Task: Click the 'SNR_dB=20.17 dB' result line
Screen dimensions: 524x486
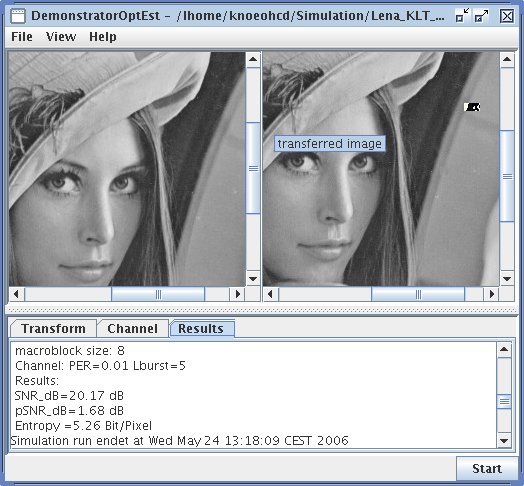Action: coord(69,396)
